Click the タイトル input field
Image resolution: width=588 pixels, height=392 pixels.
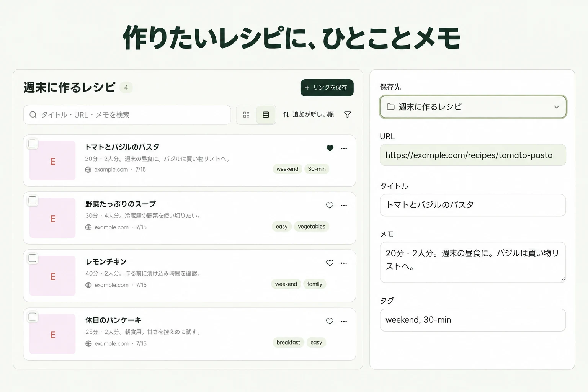coord(473,205)
